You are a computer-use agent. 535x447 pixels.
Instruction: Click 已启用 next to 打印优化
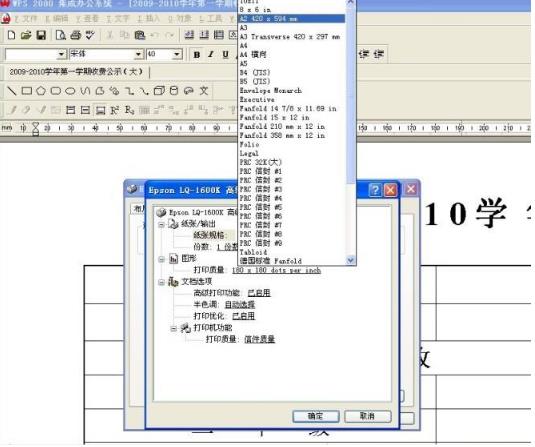click(243, 316)
